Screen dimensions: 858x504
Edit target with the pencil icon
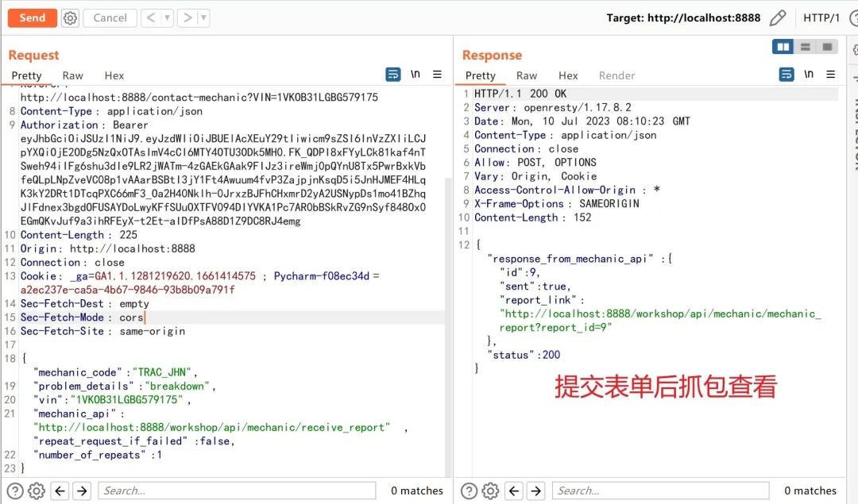pos(778,18)
